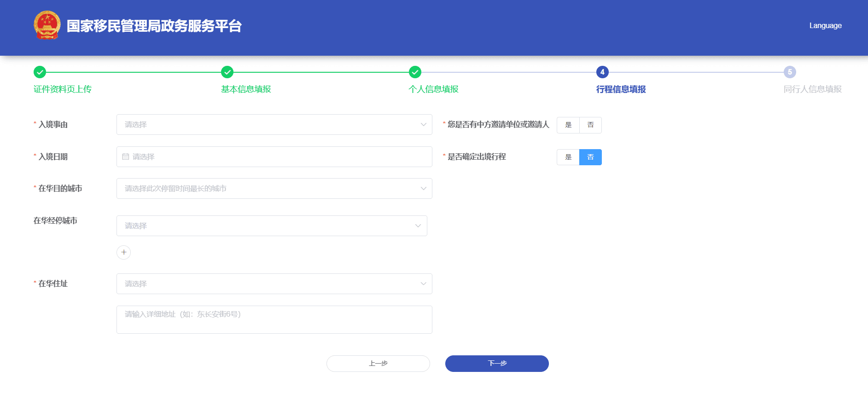The width and height of the screenshot is (868, 394).
Task: Select 行程信息填报 step label
Action: (621, 89)
